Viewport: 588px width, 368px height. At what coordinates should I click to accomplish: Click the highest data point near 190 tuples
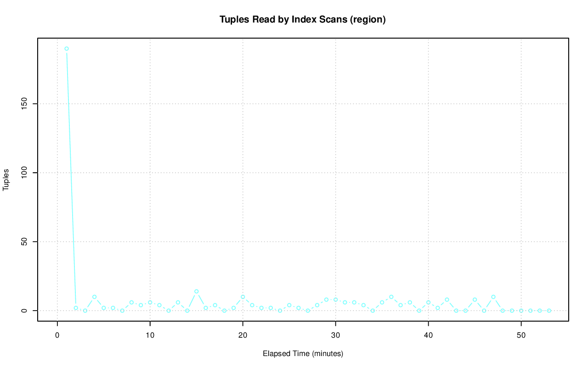pos(67,49)
